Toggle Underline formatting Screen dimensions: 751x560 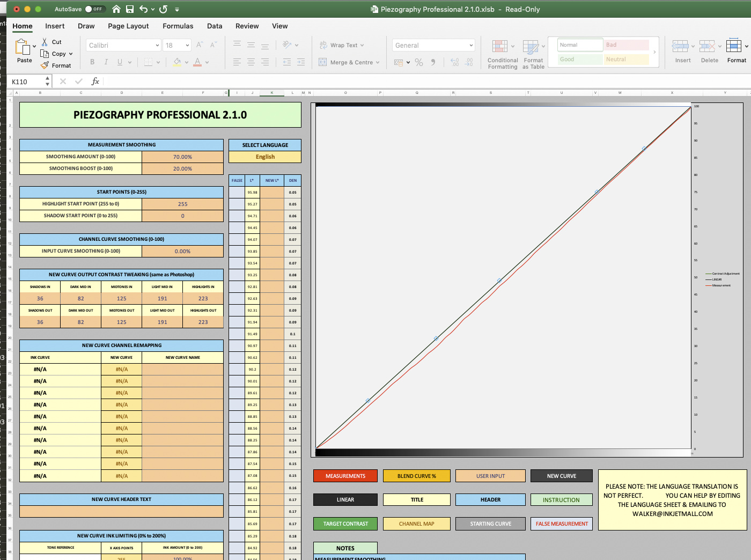coord(120,62)
